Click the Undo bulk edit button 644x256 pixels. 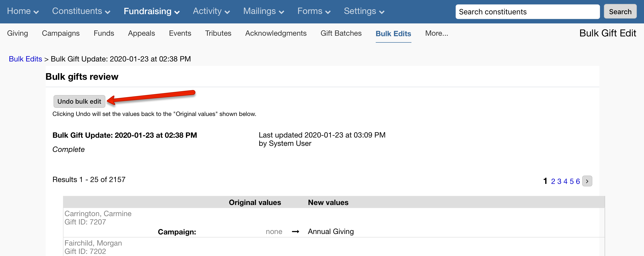pos(79,101)
